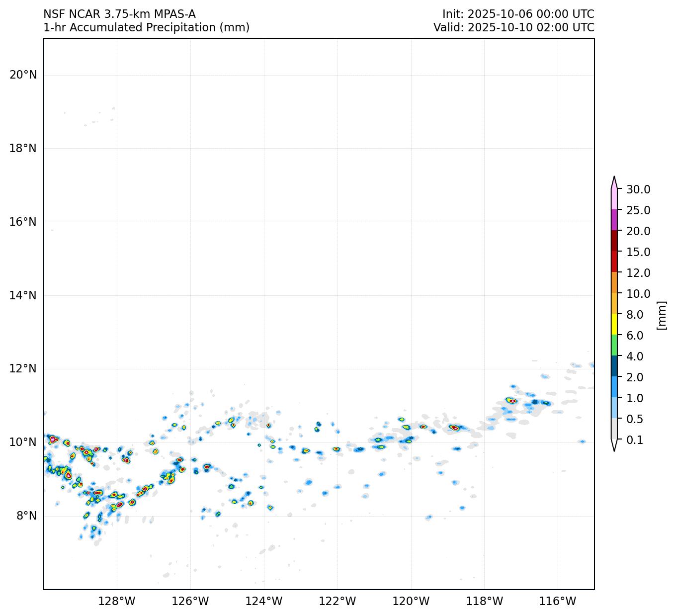676x616 pixels.
Task: Click the 128°W longitude axis label
Action: pos(117,602)
